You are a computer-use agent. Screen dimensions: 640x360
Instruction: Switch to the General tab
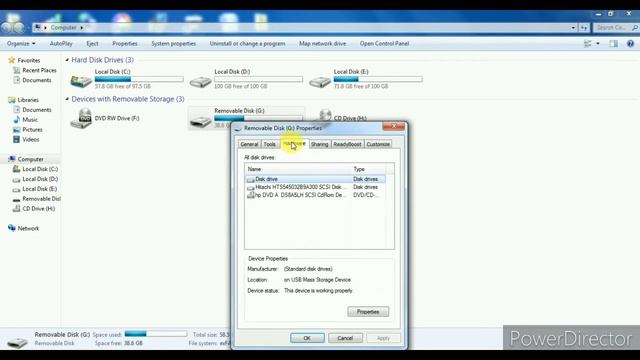tap(249, 144)
